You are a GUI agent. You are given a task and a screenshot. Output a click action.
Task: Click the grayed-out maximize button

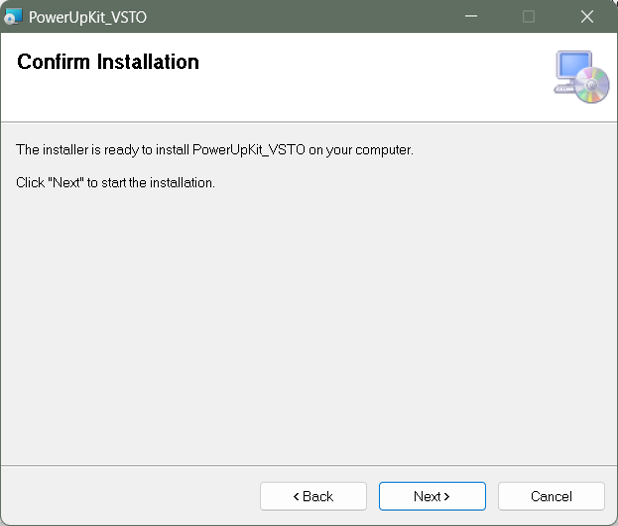point(529,17)
